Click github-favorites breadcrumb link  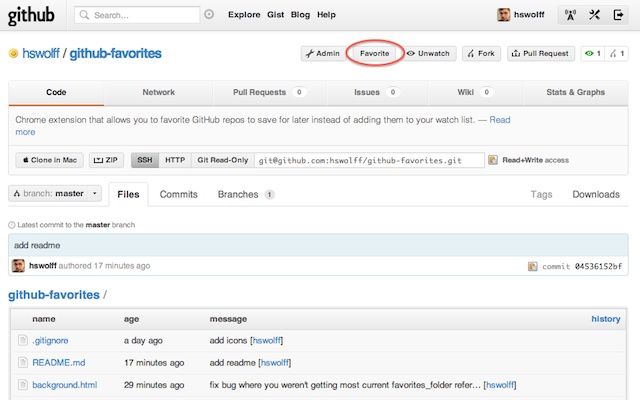pos(54,295)
